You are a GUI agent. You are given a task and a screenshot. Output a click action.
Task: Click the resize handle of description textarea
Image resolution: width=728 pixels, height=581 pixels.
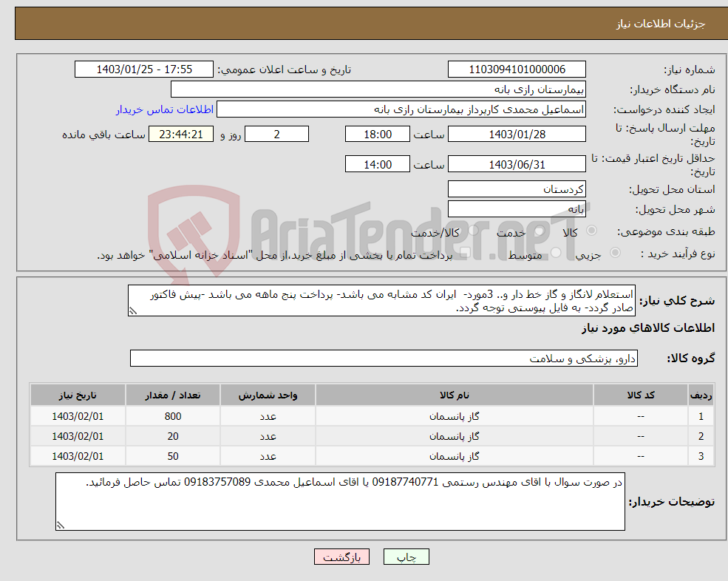pos(133,311)
